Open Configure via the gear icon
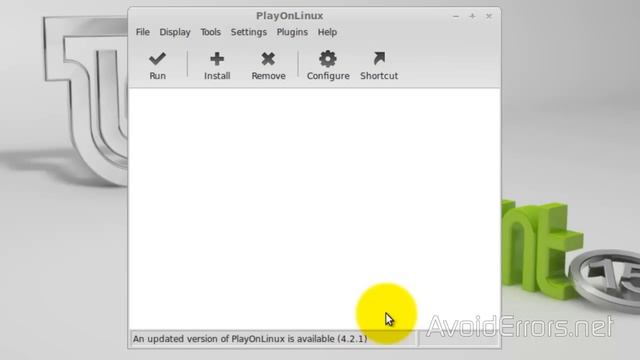Screen dimensions: 640x360 click(328, 59)
